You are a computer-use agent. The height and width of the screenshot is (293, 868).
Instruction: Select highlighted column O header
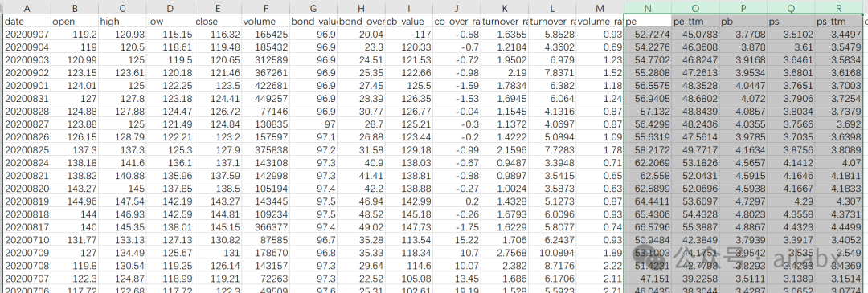tap(695, 8)
